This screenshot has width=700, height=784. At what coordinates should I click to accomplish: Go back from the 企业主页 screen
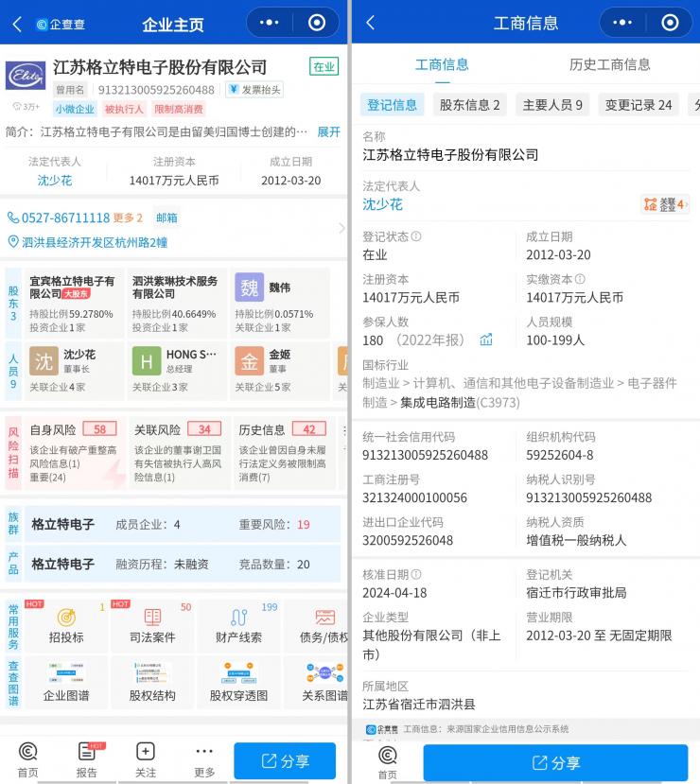17,24
